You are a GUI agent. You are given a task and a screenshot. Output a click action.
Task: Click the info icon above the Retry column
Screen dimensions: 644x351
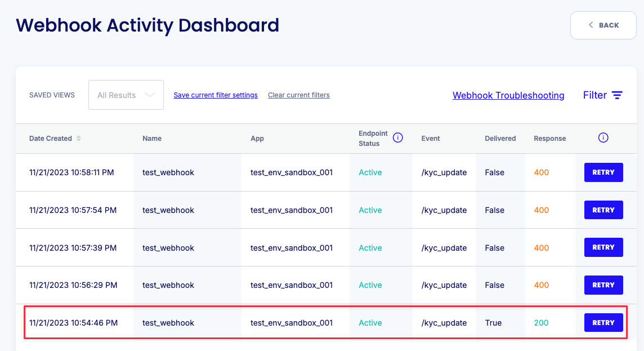point(603,137)
